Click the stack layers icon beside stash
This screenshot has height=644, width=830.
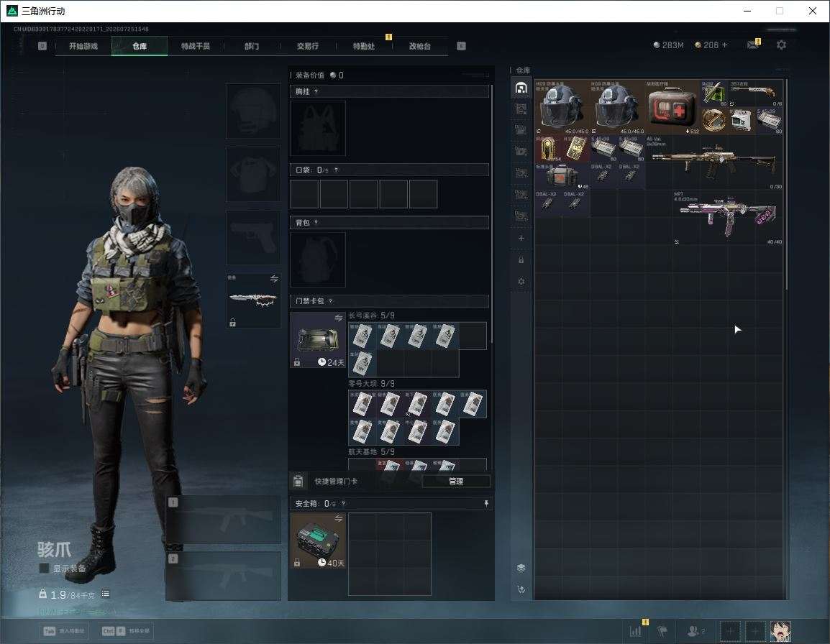click(x=521, y=568)
